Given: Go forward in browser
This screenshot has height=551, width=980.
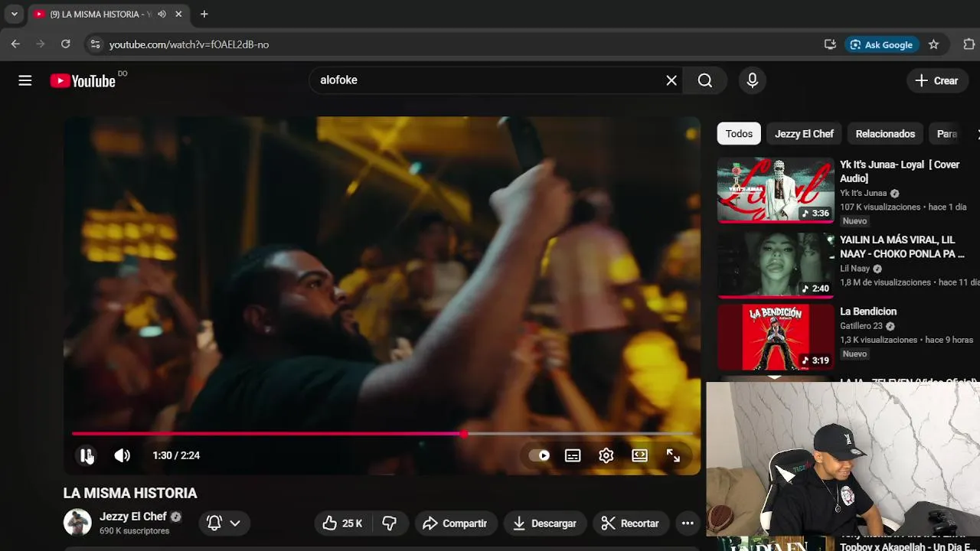Looking at the screenshot, I should click(x=41, y=44).
